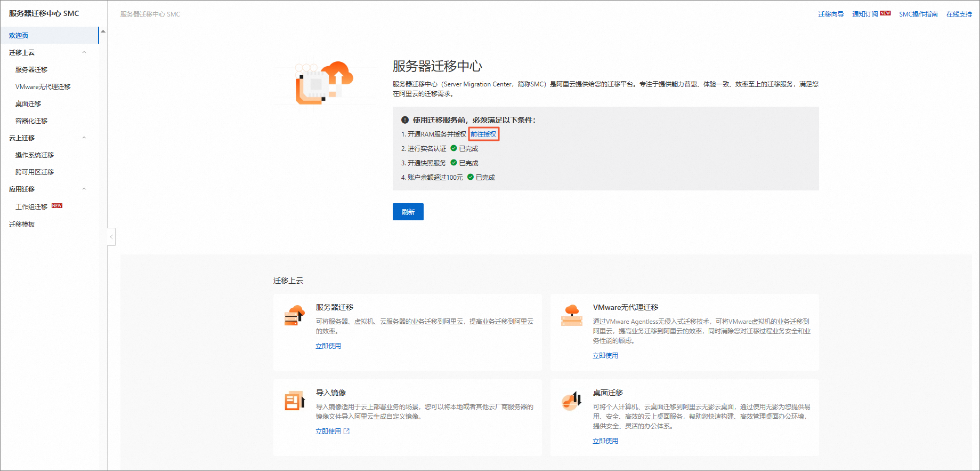The image size is (980, 471).
Task: Open 操作系统迁移 in the sidebar
Action: point(35,155)
